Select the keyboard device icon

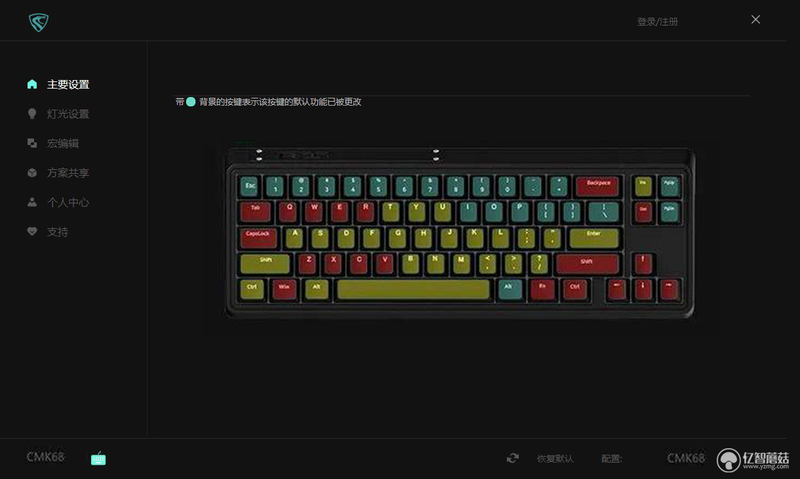pyautogui.click(x=98, y=459)
